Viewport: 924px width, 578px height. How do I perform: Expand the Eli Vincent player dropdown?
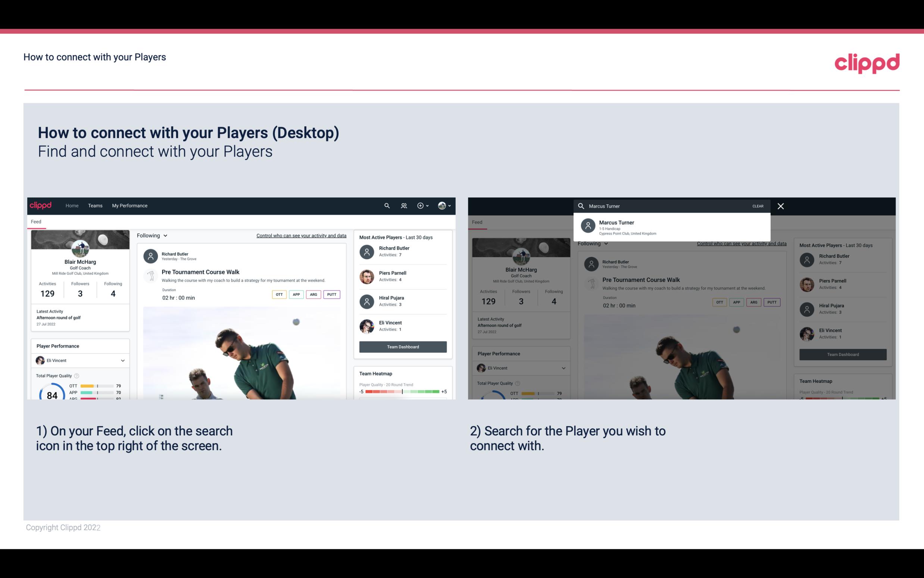tap(123, 360)
